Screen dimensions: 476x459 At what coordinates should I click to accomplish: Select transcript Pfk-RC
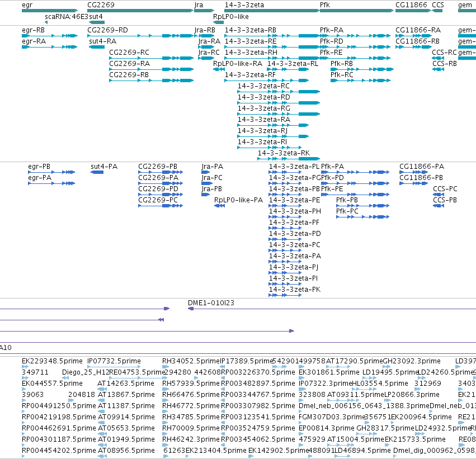click(360, 81)
